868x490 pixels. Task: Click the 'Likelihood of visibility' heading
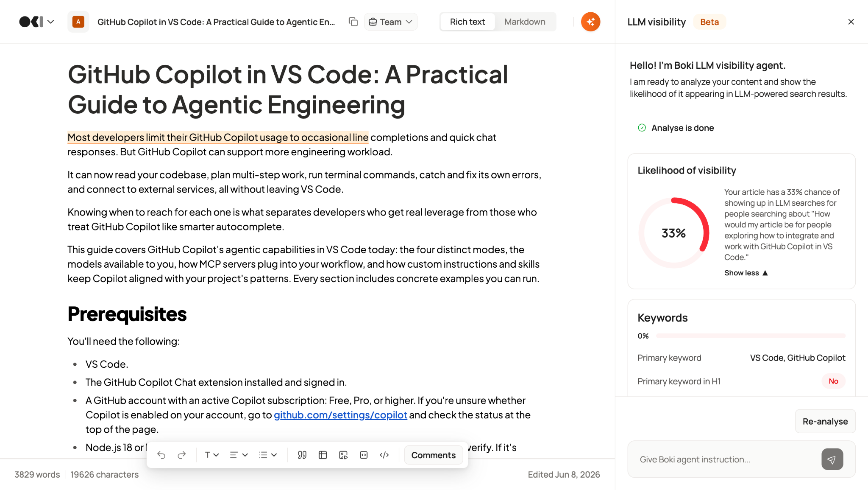tap(687, 171)
